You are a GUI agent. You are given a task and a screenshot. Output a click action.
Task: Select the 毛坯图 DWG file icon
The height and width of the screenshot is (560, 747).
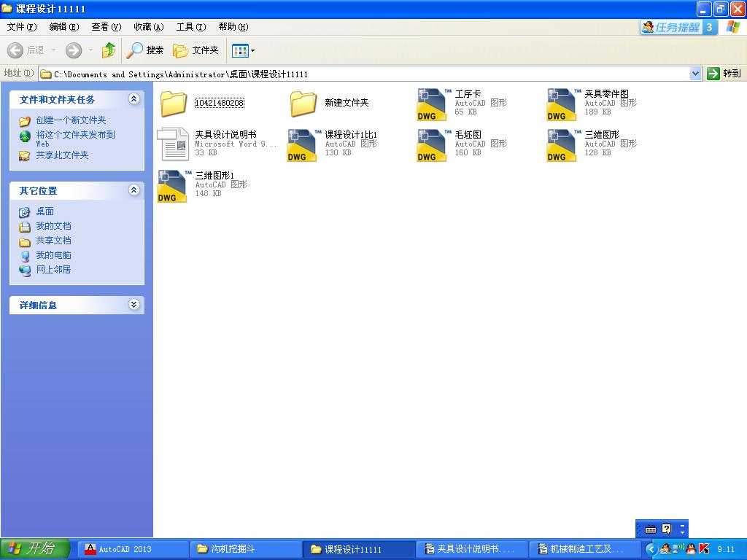pos(432,145)
